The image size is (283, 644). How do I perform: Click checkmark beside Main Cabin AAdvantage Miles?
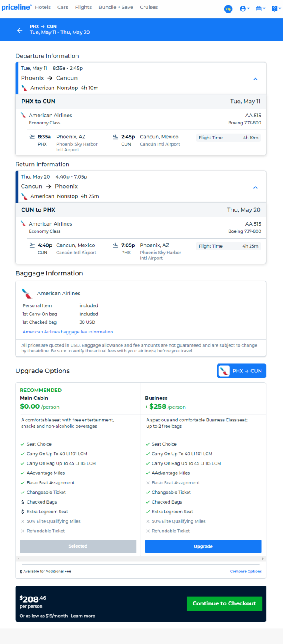point(22,473)
